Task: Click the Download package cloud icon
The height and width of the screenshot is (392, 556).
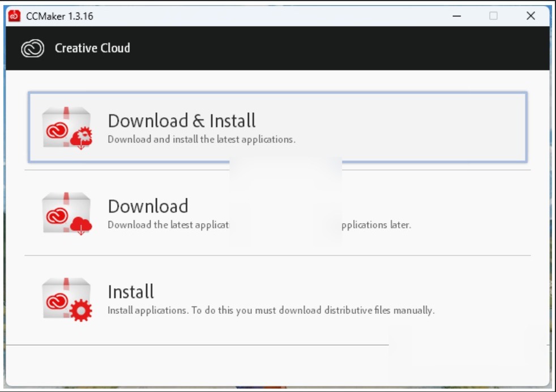Action: click(67, 214)
